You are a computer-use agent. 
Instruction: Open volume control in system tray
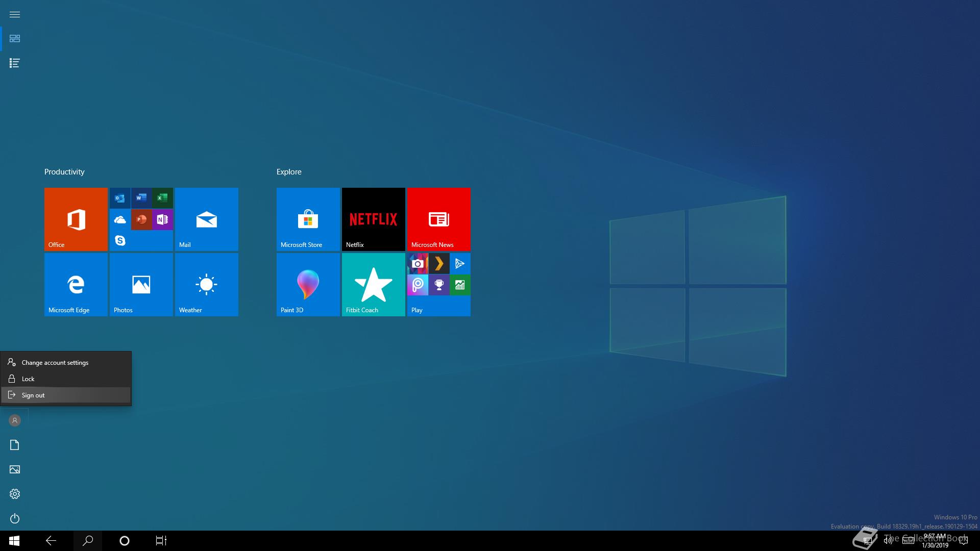(x=888, y=541)
